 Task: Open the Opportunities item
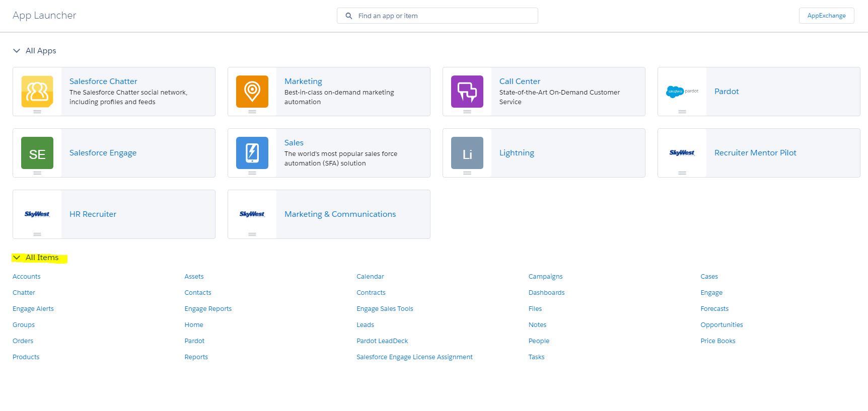point(721,325)
